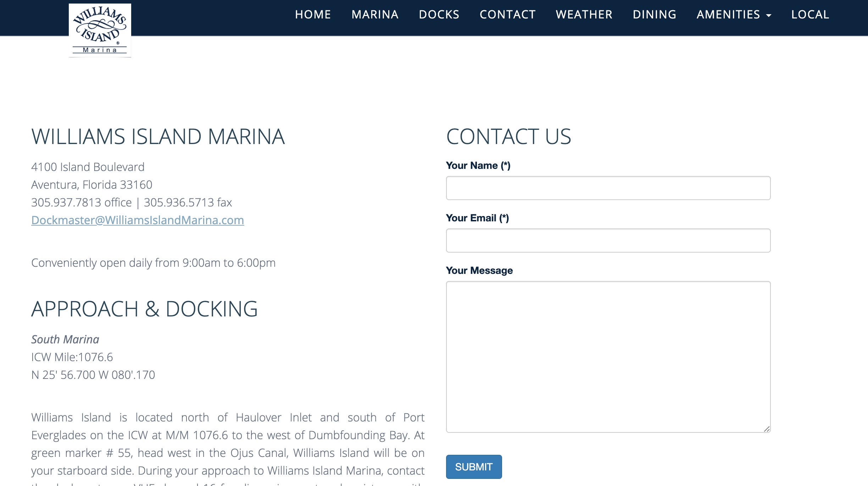Go to the MARINA page
868x486 pixels.
375,15
